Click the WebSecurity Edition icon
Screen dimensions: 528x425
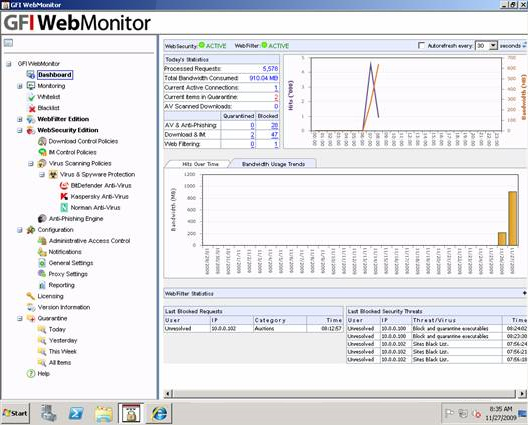(31, 130)
